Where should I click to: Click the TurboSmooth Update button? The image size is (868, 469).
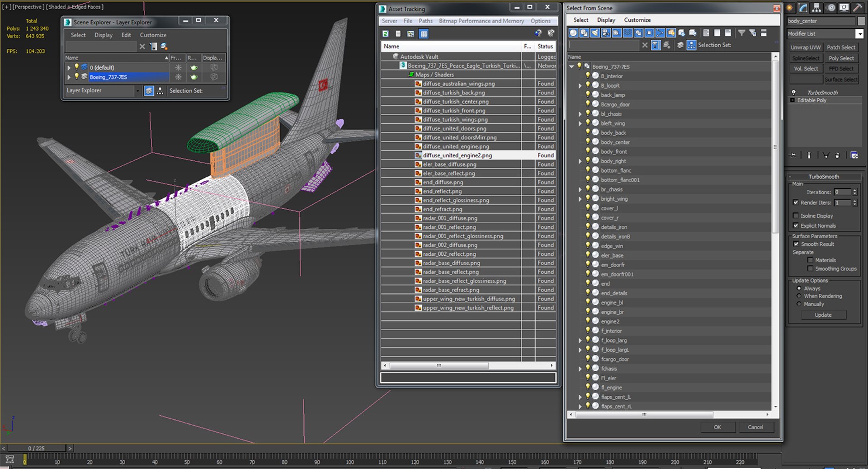tap(823, 315)
